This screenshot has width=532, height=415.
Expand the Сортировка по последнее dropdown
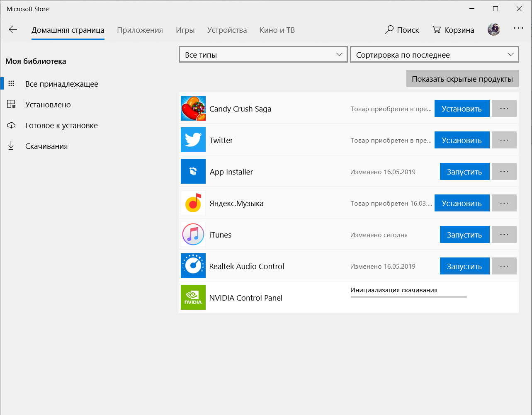(435, 55)
